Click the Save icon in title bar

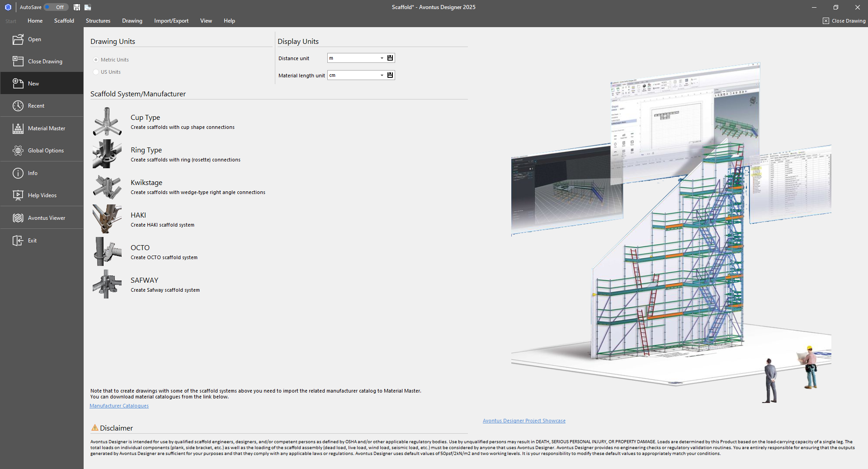(77, 7)
